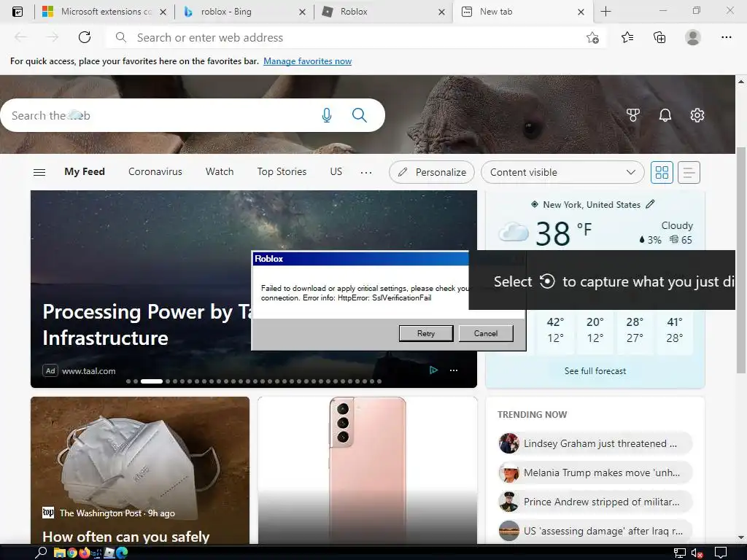The width and height of the screenshot is (747, 560).
Task: Open Prince Andrew trending story
Action: (595, 502)
